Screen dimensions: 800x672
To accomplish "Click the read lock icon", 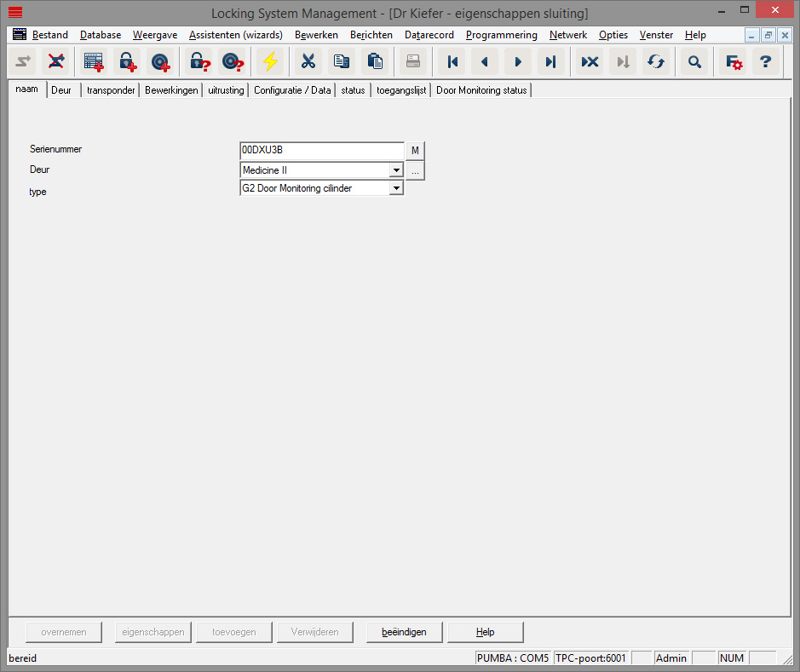I will (x=199, y=61).
